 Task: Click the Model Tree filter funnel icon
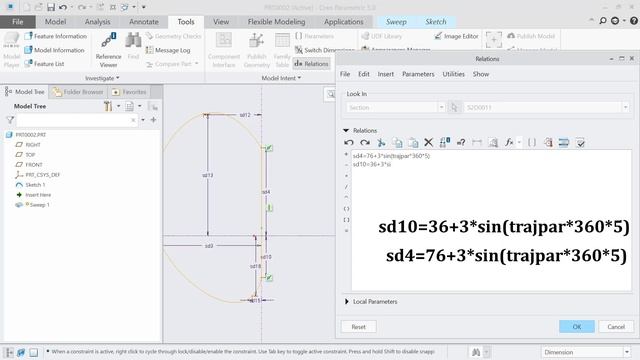tap(10, 120)
